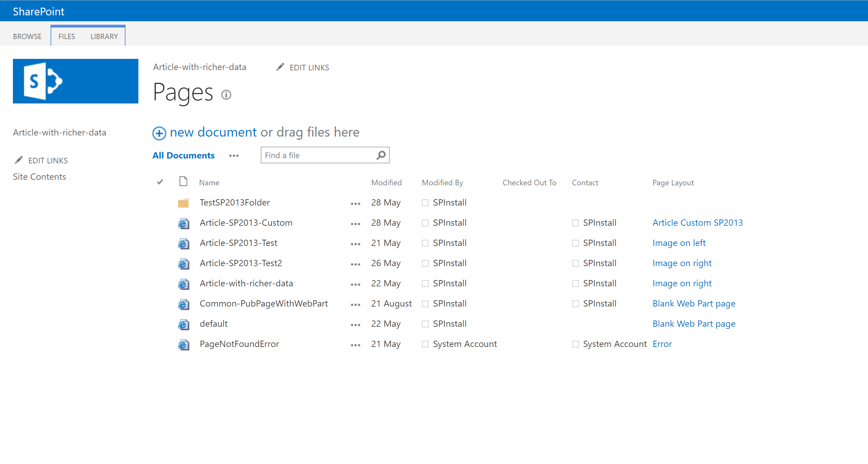Click the page icon beside PageNotFoundError
868x464 pixels.
183,344
